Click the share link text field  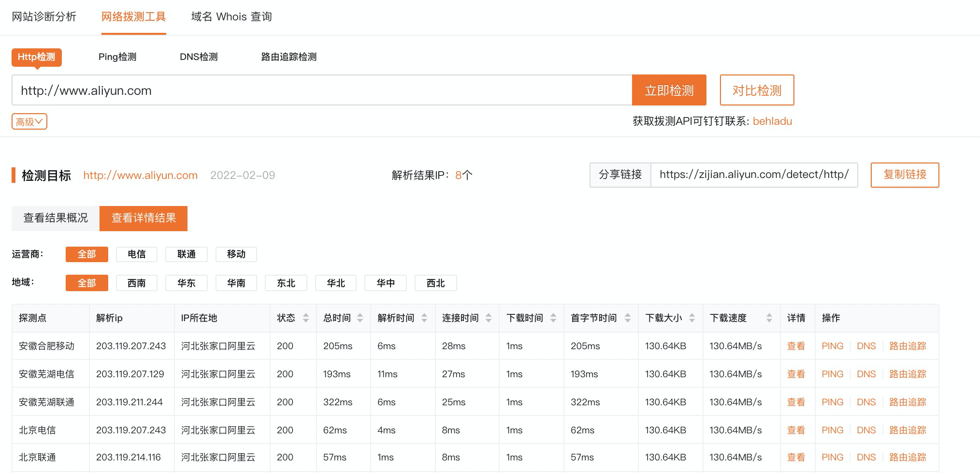tap(754, 175)
